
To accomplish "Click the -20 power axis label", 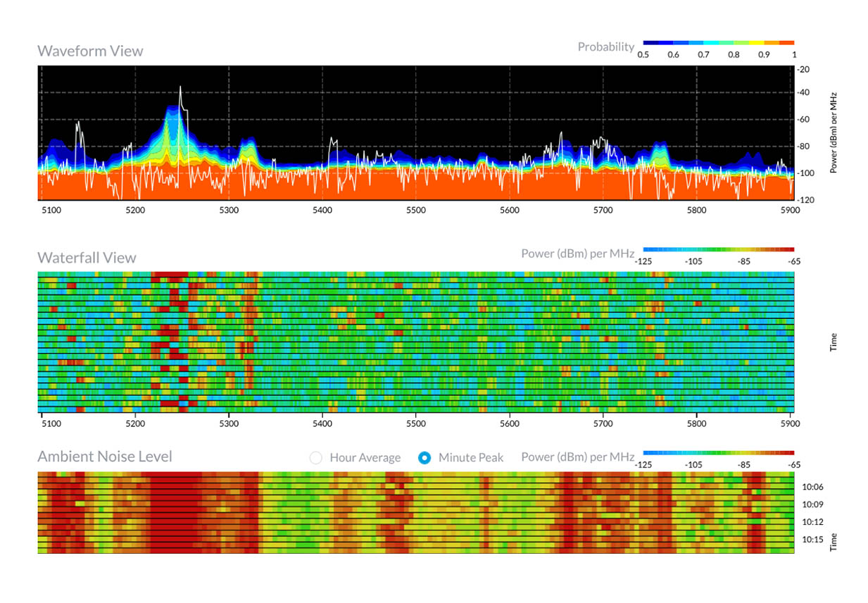I will pos(804,69).
